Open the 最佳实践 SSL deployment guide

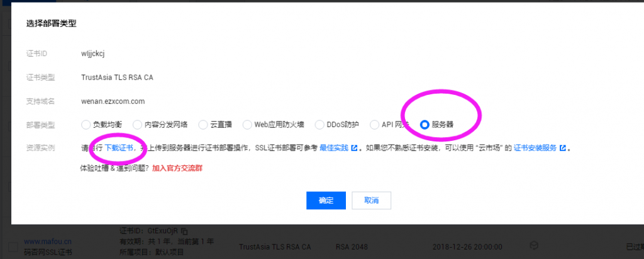pos(334,148)
